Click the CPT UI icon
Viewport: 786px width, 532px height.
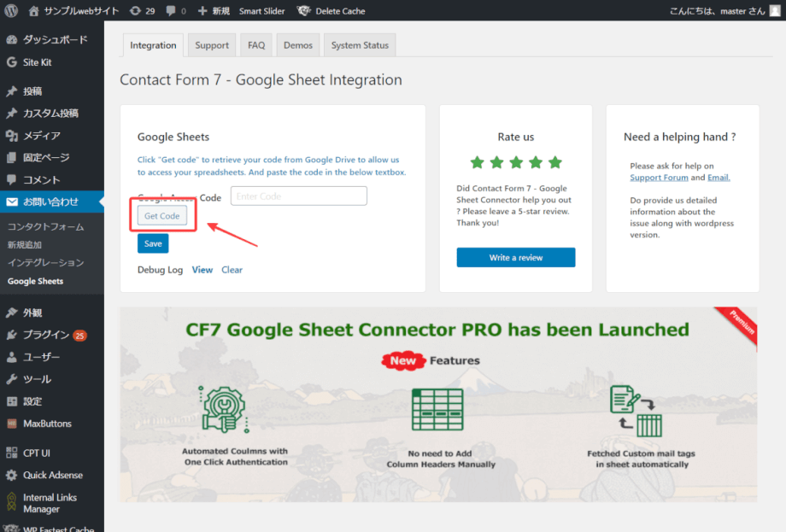pos(11,453)
